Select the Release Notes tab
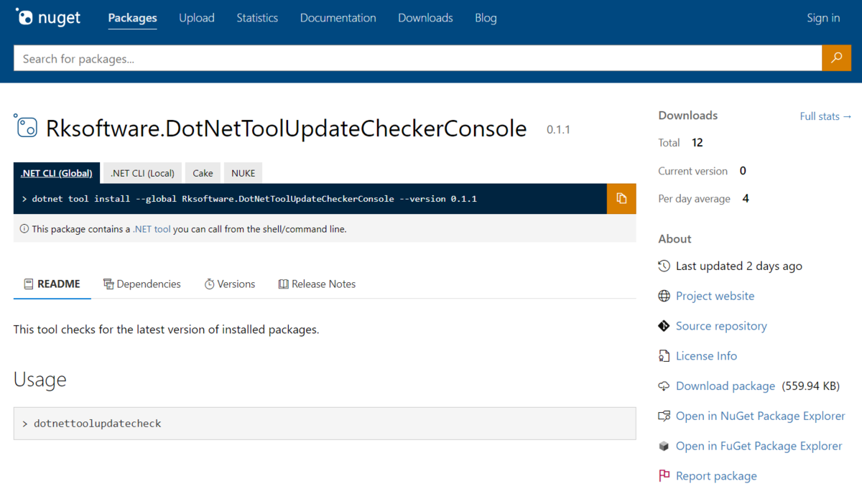This screenshot has width=862, height=504. [316, 284]
